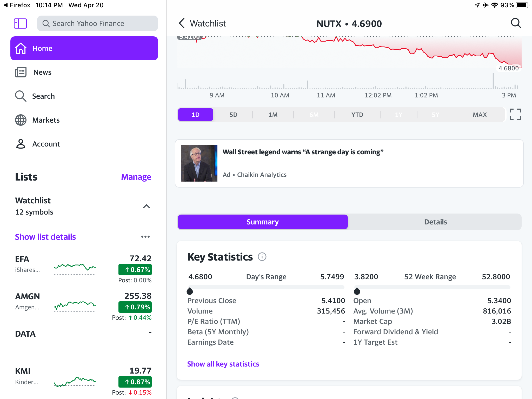Switch to the Details tab
This screenshot has height=399, width=532.
[435, 222]
